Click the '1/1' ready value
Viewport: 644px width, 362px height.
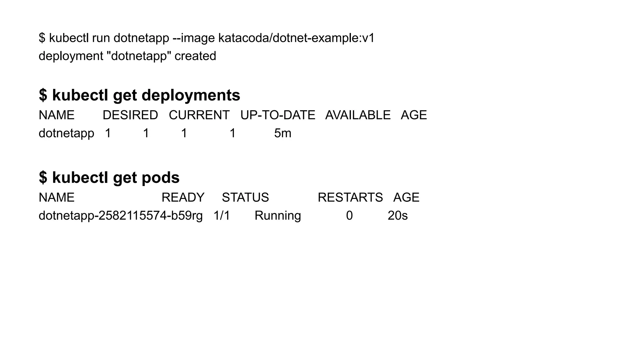(x=222, y=216)
